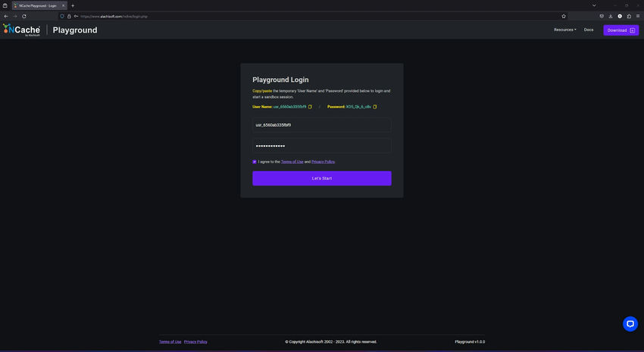
Task: Copy the temporary password with its clipboard icon
Action: (374, 107)
